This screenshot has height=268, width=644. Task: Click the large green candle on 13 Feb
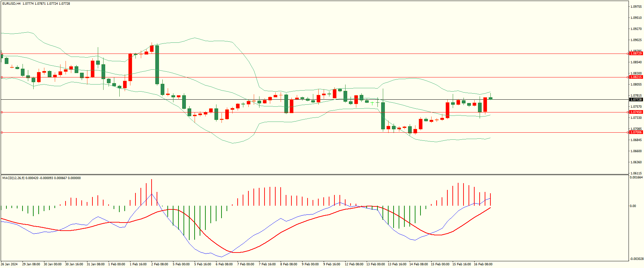(383, 115)
